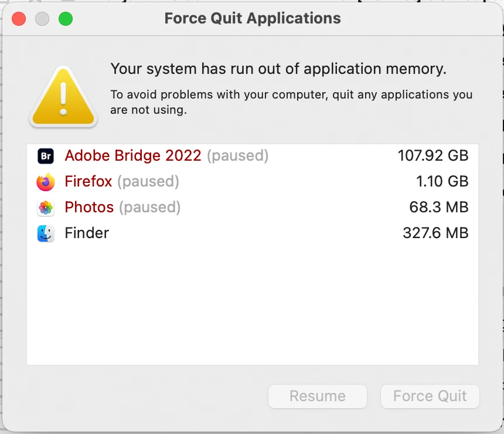Click the 327.6 MB memory value
The height and width of the screenshot is (434, 504).
435,233
